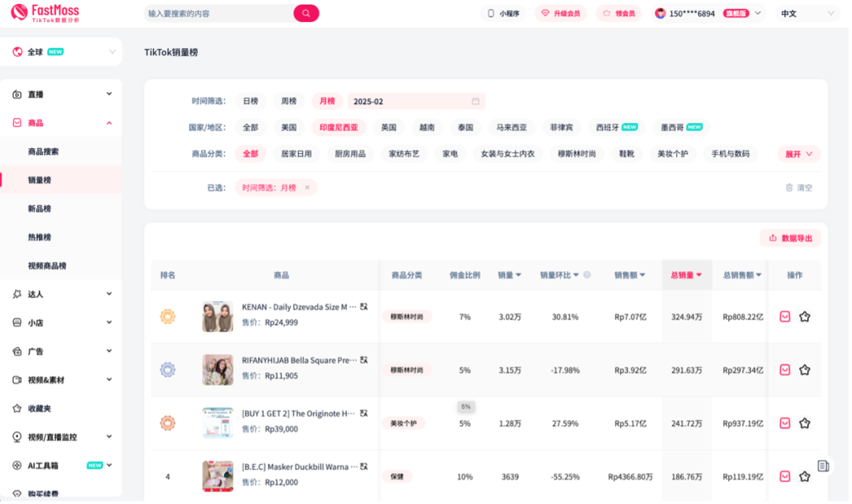The width and height of the screenshot is (852, 504).
Task: Open the 中文 language dropdown
Action: point(807,13)
